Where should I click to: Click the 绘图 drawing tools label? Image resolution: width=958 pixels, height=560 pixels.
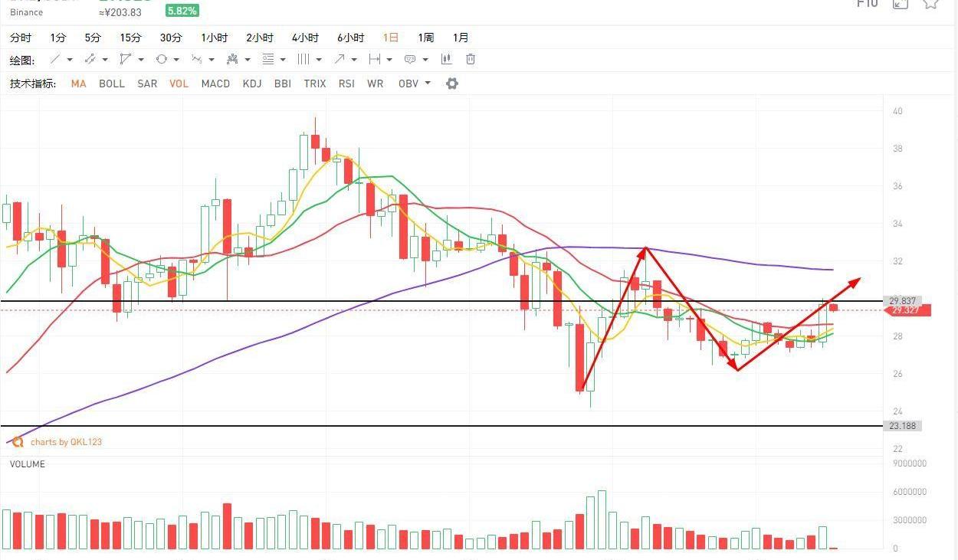22,60
